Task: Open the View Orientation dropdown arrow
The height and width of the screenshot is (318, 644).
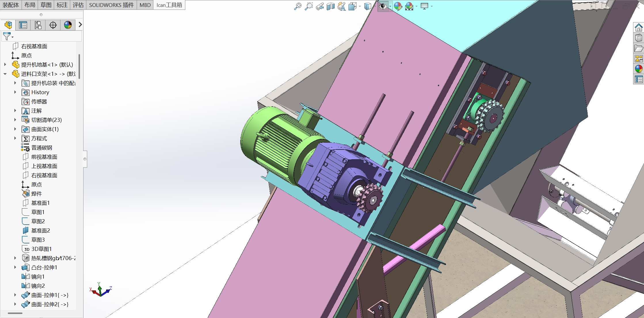Action: (x=360, y=6)
